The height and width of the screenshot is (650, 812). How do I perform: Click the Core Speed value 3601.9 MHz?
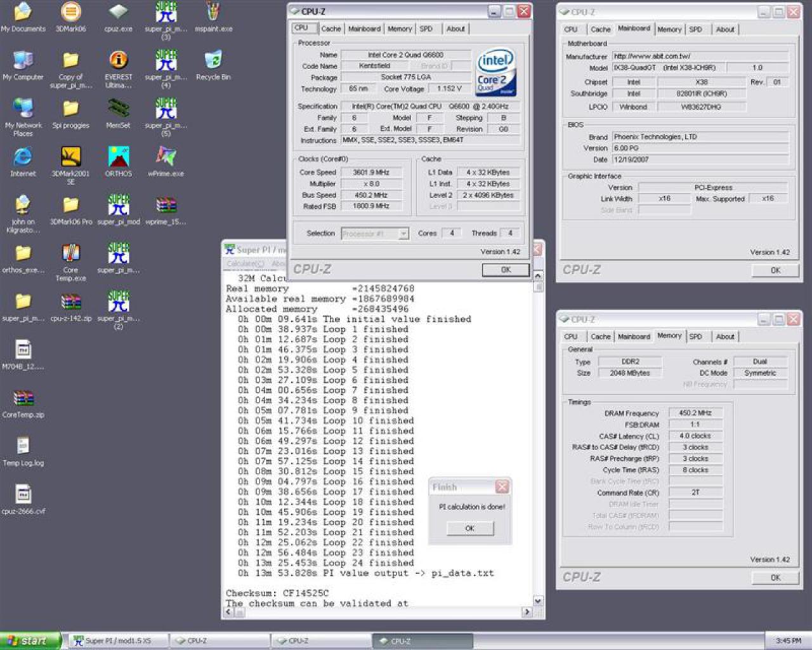click(x=371, y=172)
